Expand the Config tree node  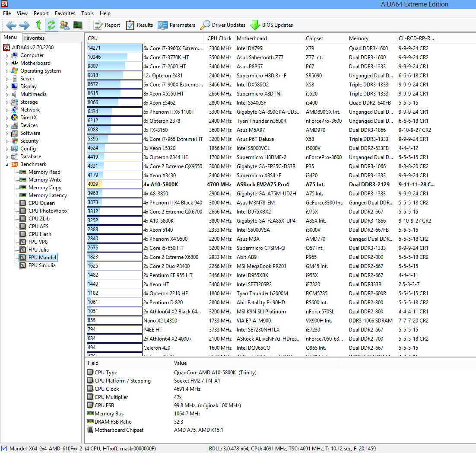coord(7,149)
